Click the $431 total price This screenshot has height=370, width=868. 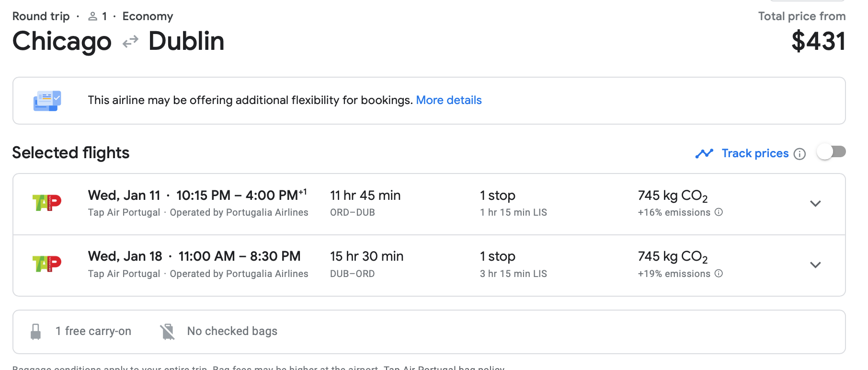tap(818, 41)
